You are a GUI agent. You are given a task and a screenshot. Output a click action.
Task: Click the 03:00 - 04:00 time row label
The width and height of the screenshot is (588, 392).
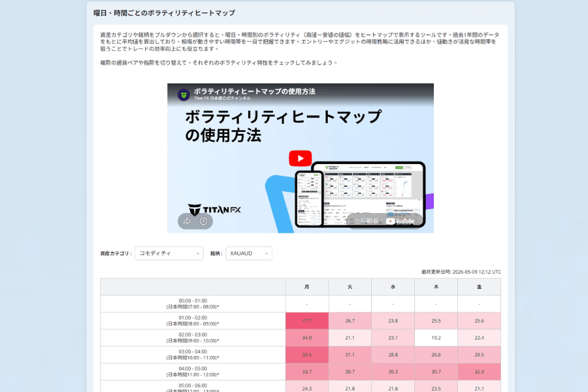[193, 355]
